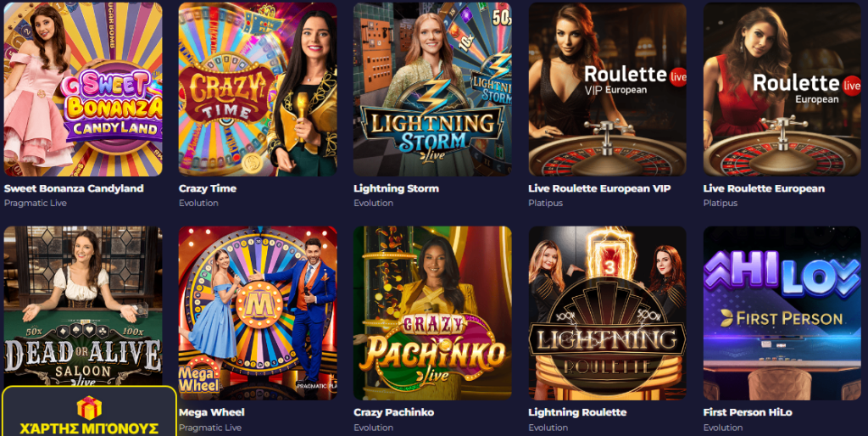Click the Crazy Pachinko title text
Screen dimensions: 868x436
[x=393, y=413]
